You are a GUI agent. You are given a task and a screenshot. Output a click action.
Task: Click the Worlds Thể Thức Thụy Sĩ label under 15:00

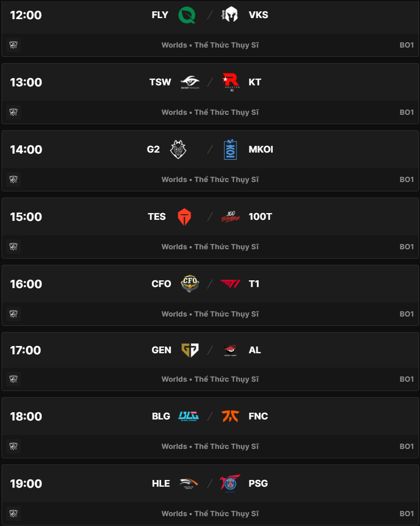tap(210, 247)
